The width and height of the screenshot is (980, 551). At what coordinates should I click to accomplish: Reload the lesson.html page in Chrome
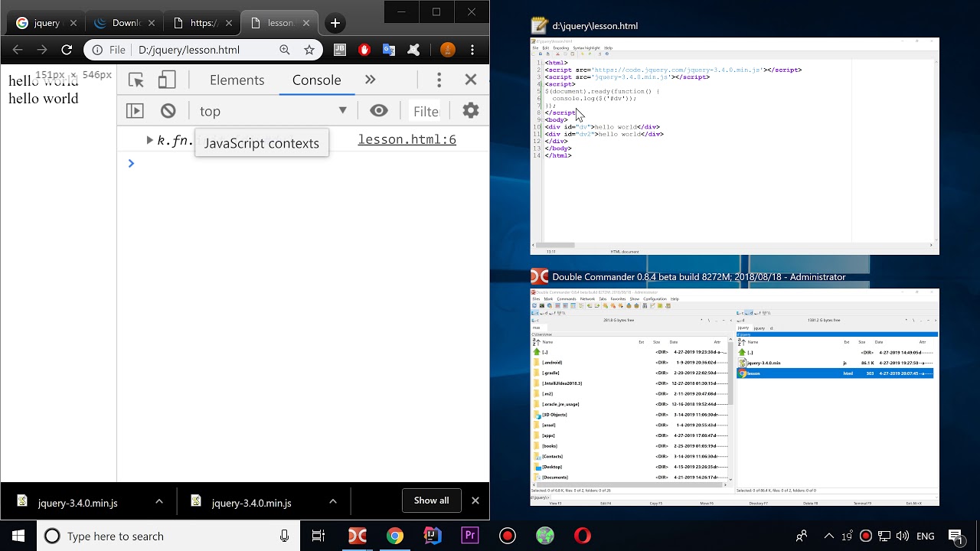67,50
